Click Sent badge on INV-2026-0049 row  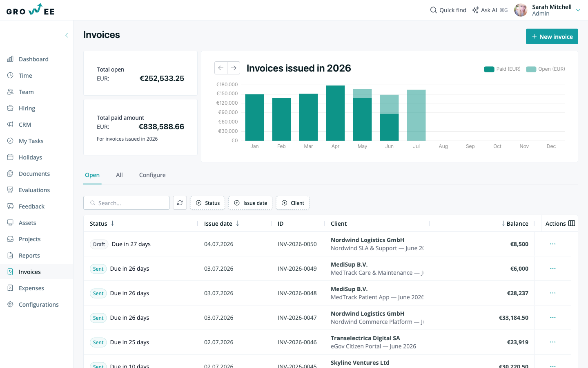click(x=98, y=269)
